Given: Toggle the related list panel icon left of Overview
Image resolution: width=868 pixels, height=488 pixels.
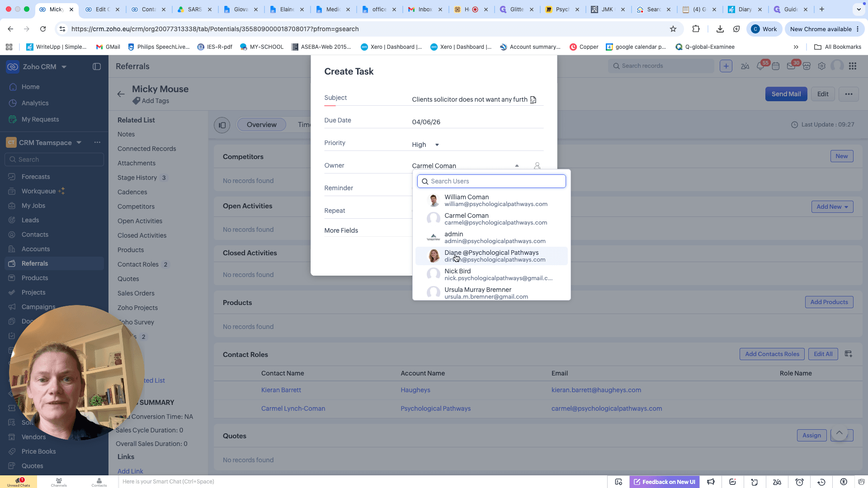Looking at the screenshot, I should tap(222, 125).
